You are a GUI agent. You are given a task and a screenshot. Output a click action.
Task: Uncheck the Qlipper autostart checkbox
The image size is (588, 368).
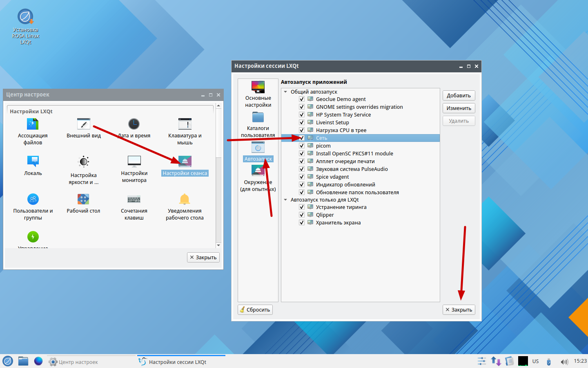tap(302, 215)
